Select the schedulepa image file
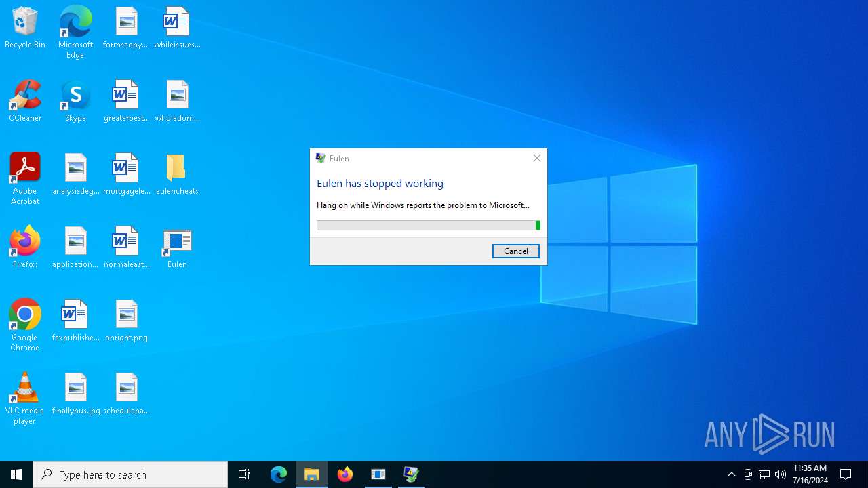This screenshot has height=488, width=868. 126,394
